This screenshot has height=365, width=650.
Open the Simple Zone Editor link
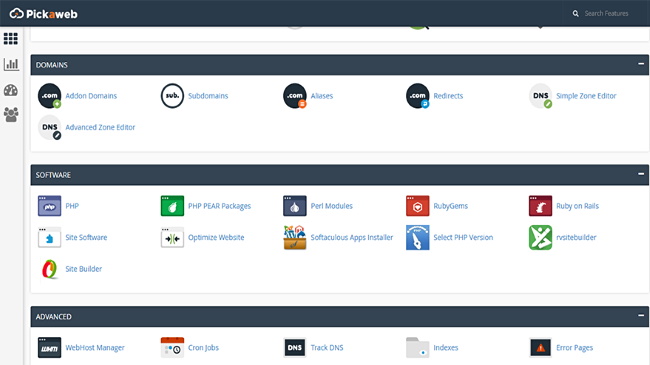click(x=586, y=96)
